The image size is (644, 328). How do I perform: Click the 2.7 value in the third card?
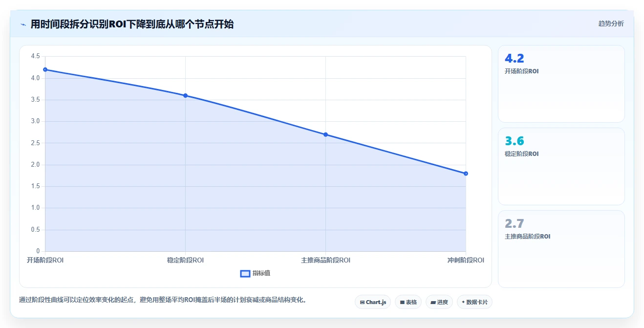(x=514, y=224)
